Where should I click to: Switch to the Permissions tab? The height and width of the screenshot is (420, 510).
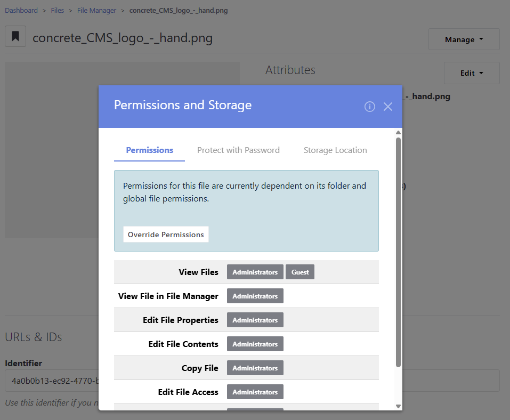point(149,150)
